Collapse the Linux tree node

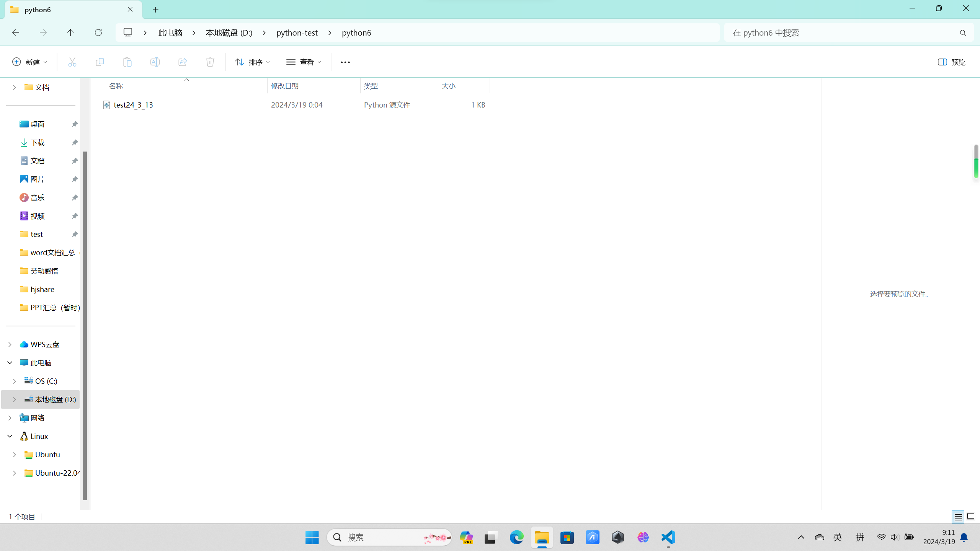(x=10, y=436)
